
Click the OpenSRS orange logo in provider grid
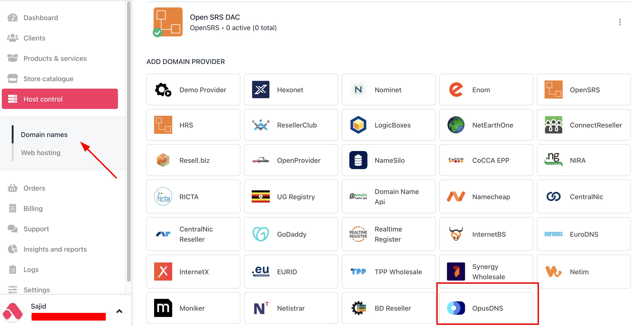553,90
